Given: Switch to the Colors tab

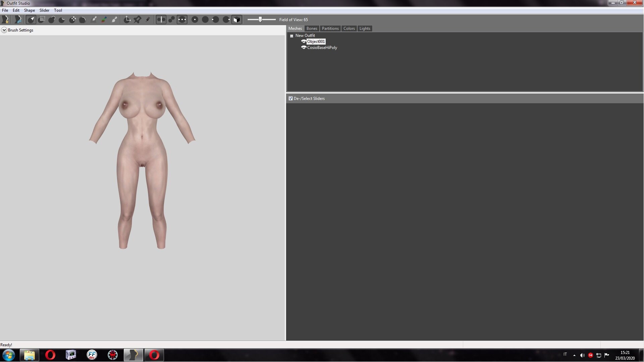Looking at the screenshot, I should point(349,28).
